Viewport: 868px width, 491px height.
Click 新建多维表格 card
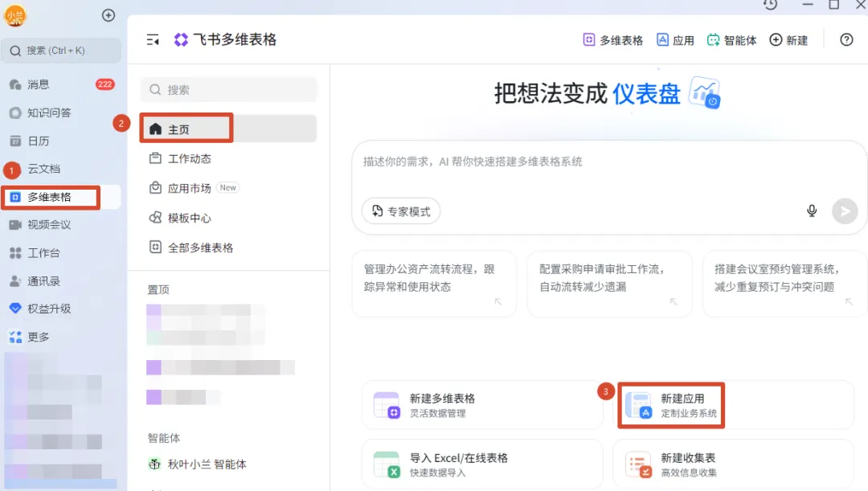(482, 405)
